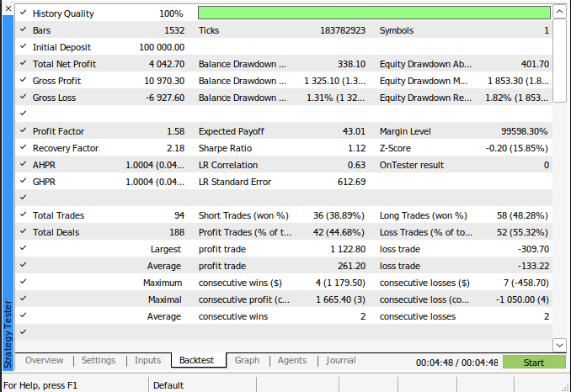Click the scroll down arrow button
The height and width of the screenshot is (392, 571).
click(559, 345)
